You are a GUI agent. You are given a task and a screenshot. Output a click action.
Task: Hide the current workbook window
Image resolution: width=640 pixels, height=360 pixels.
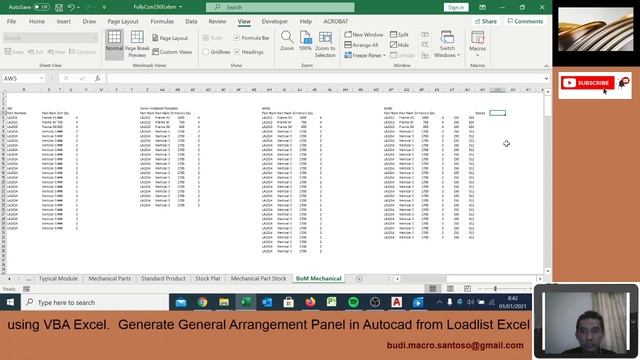[x=399, y=45]
